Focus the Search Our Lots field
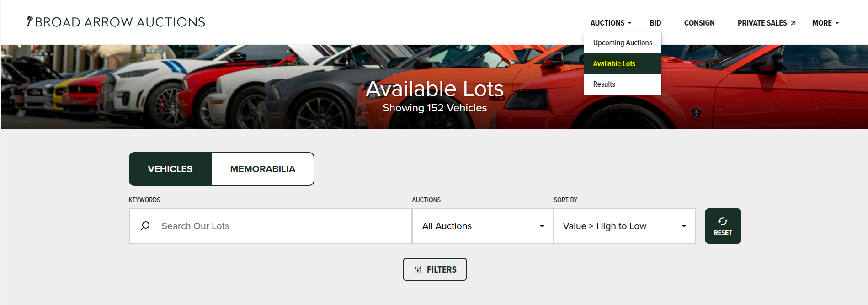868x305 pixels. coord(271,226)
